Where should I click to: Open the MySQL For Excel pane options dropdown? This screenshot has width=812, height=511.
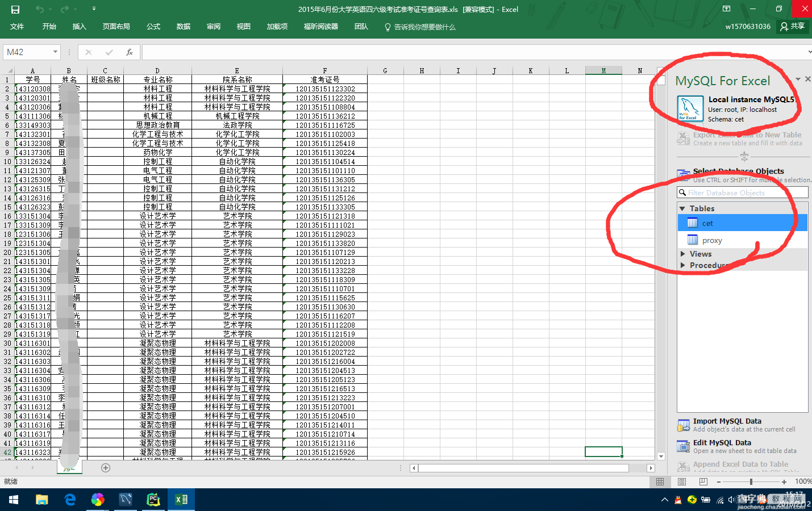click(x=798, y=79)
